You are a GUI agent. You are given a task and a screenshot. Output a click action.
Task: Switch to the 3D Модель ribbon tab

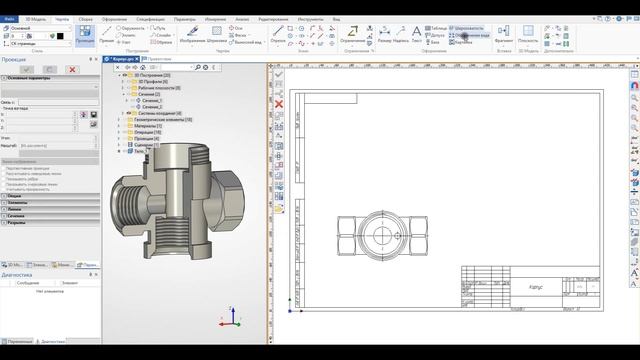pos(36,19)
